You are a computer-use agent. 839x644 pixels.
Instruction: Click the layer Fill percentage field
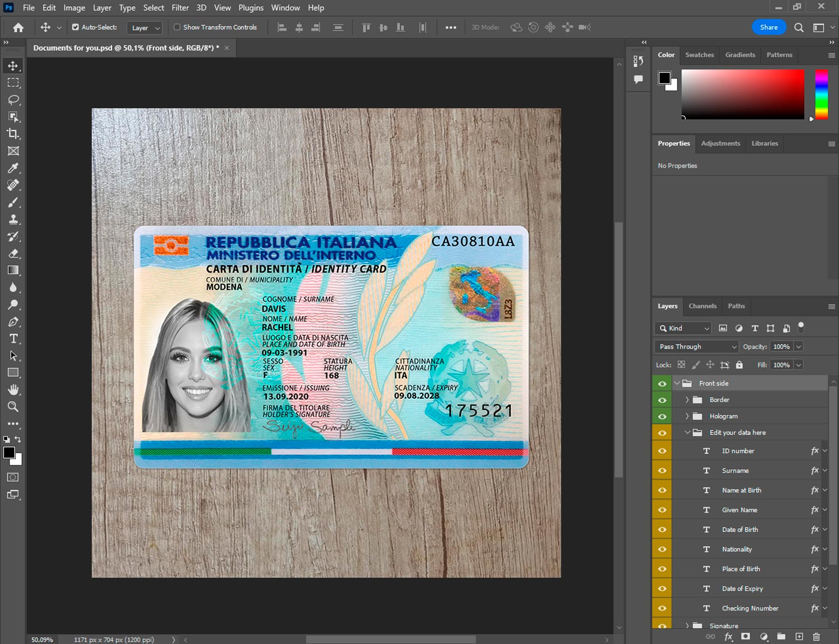coord(781,365)
